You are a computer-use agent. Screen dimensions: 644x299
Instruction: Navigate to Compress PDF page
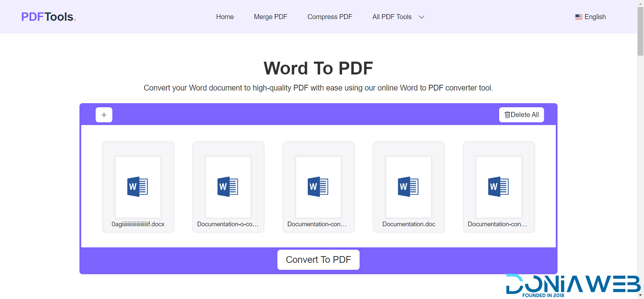click(330, 17)
